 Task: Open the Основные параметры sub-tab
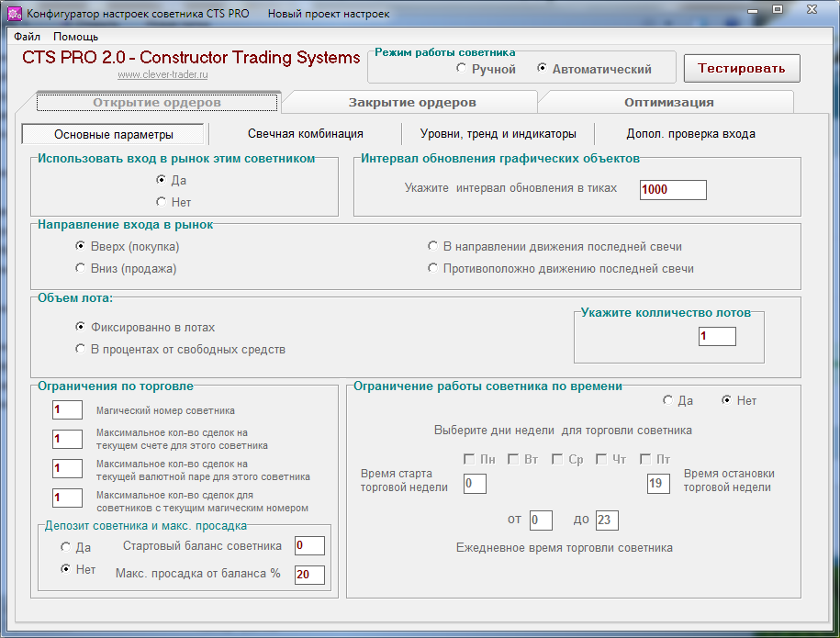[x=113, y=134]
